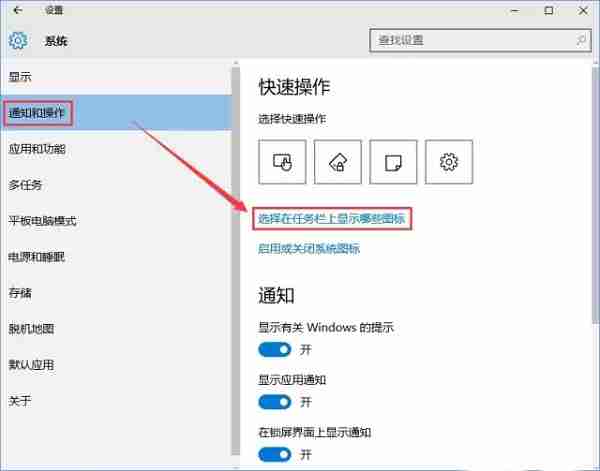Open 多任务 settings page
This screenshot has width=600, height=471.
[116, 185]
